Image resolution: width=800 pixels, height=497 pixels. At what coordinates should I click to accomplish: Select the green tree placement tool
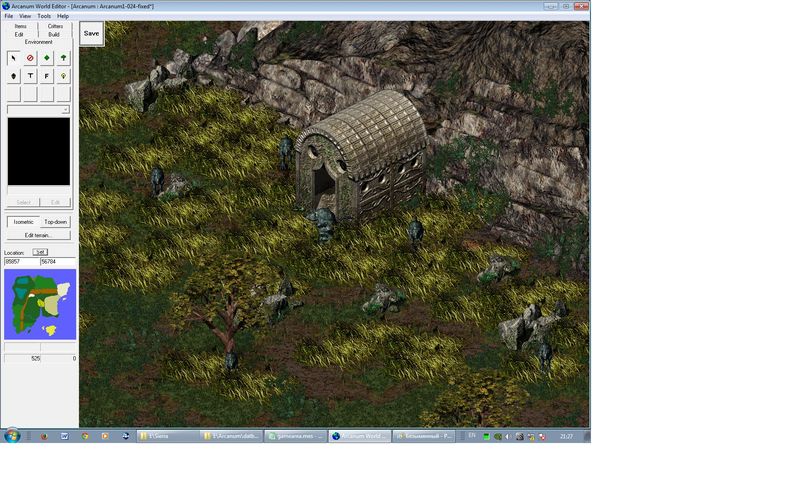pyautogui.click(x=63, y=58)
